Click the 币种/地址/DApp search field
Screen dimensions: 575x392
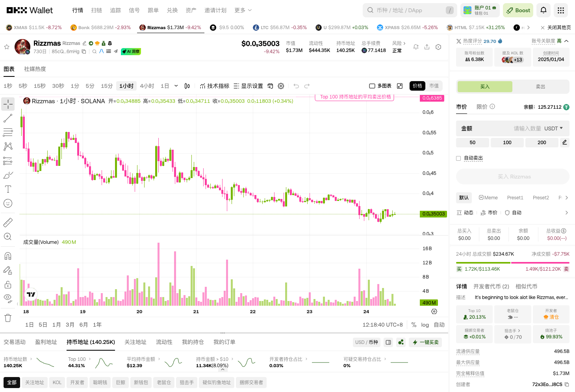pyautogui.click(x=410, y=10)
